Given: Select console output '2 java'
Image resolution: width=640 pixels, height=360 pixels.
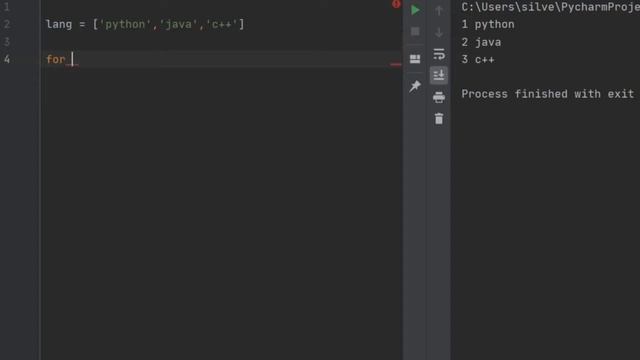Looking at the screenshot, I should 481,42.
